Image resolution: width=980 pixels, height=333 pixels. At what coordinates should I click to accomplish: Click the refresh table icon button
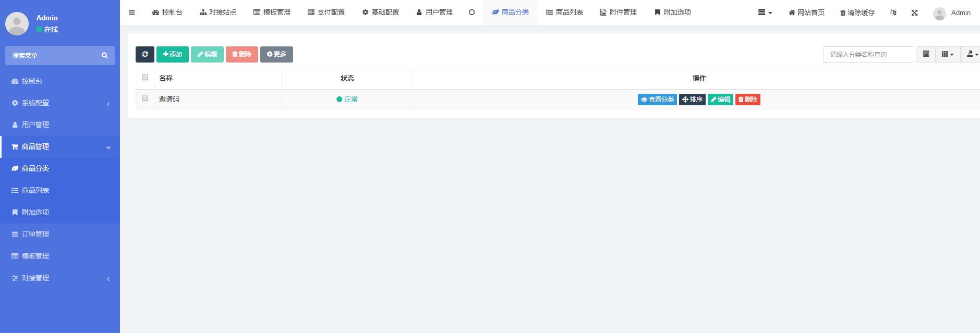pos(145,54)
